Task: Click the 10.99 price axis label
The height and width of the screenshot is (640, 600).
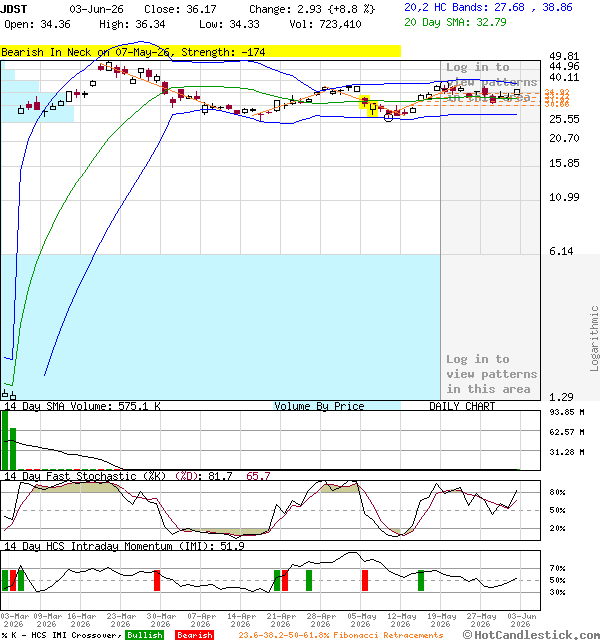Action: tap(564, 197)
